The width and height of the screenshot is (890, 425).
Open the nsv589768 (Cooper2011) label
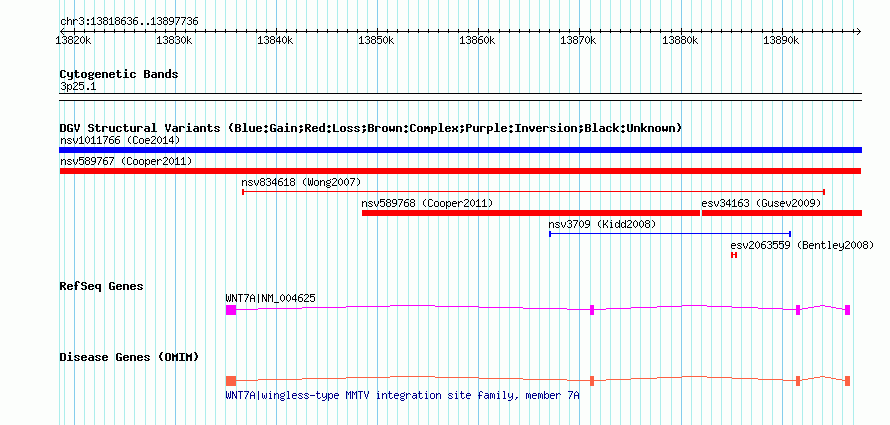(427, 203)
